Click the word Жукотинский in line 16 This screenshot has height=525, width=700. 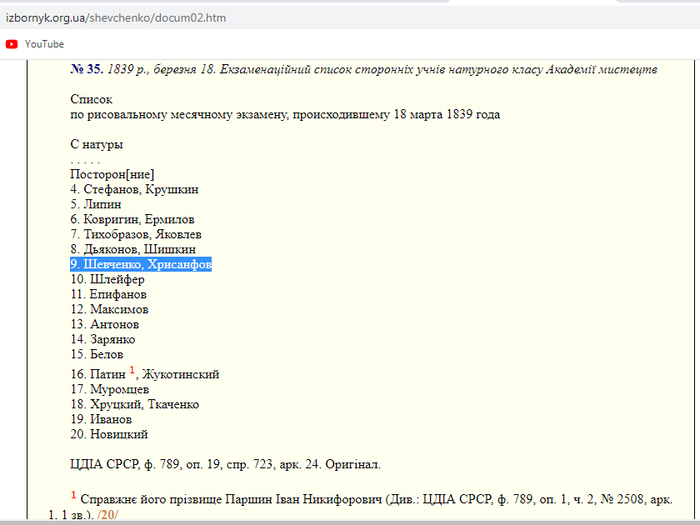coord(180,375)
